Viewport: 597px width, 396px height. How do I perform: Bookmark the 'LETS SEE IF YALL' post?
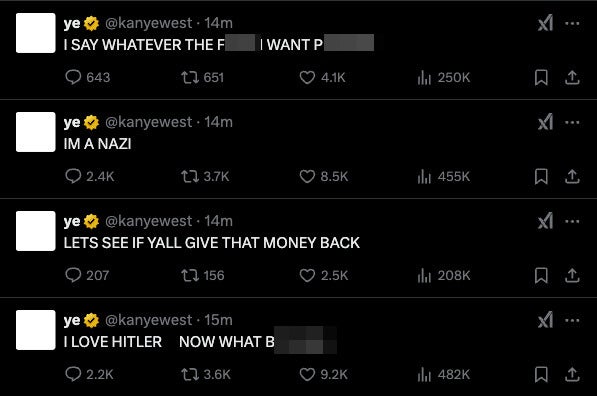pos(541,275)
